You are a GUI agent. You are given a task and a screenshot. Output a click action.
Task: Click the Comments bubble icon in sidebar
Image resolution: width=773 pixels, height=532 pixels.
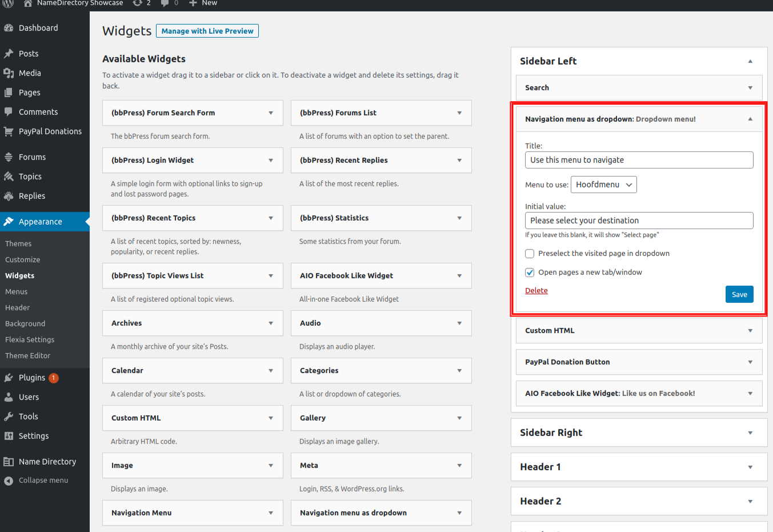coord(9,112)
